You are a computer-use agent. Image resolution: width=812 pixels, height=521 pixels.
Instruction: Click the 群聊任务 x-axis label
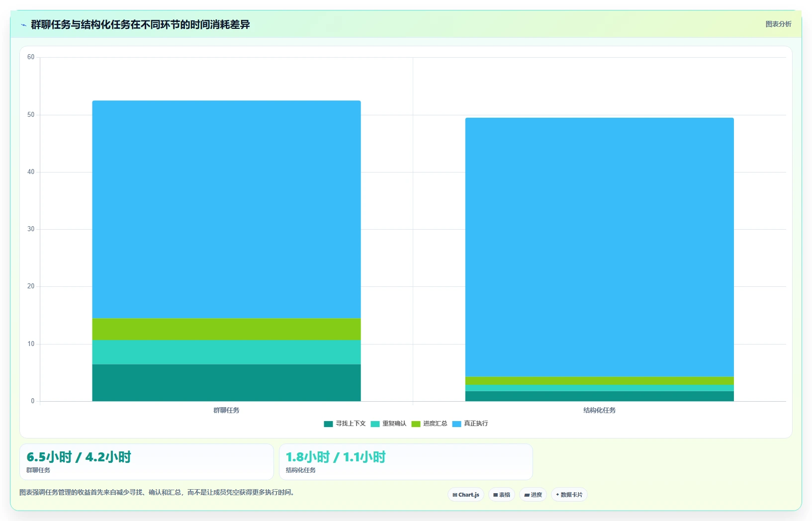click(226, 410)
